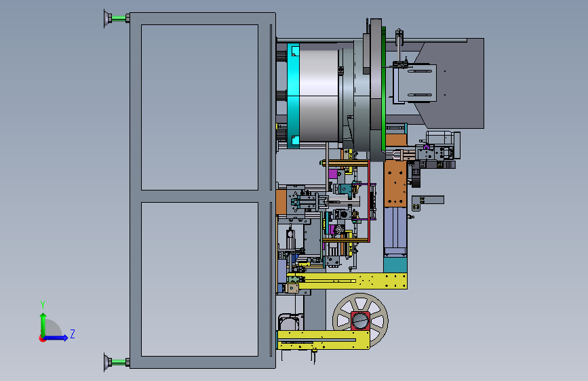This screenshot has height=381, width=588.
Task: Select the red rectangular frame outline in the mechanism
Action: [x=369, y=201]
